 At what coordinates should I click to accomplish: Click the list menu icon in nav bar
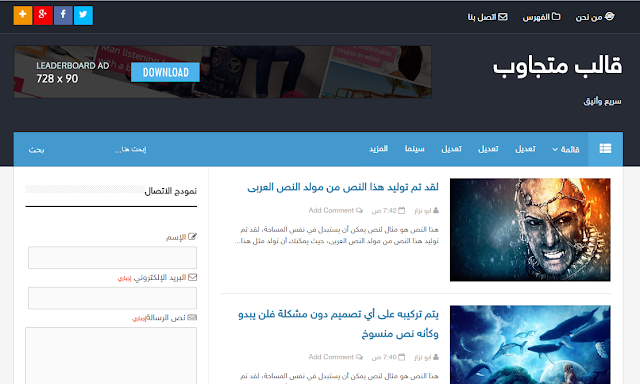point(605,149)
